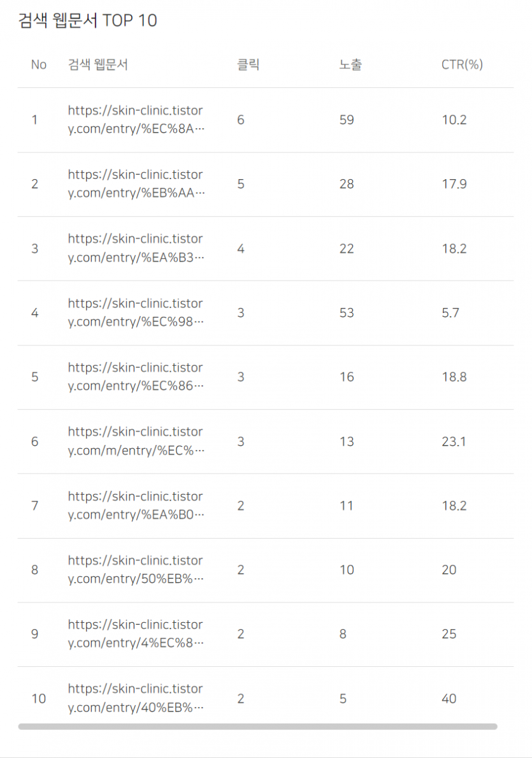
Task: Open the URL containing entry/4%EC%8
Action: tap(136, 634)
